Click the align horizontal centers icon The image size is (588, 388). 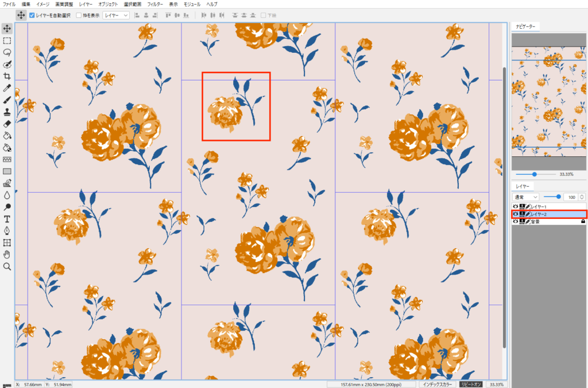click(x=146, y=16)
